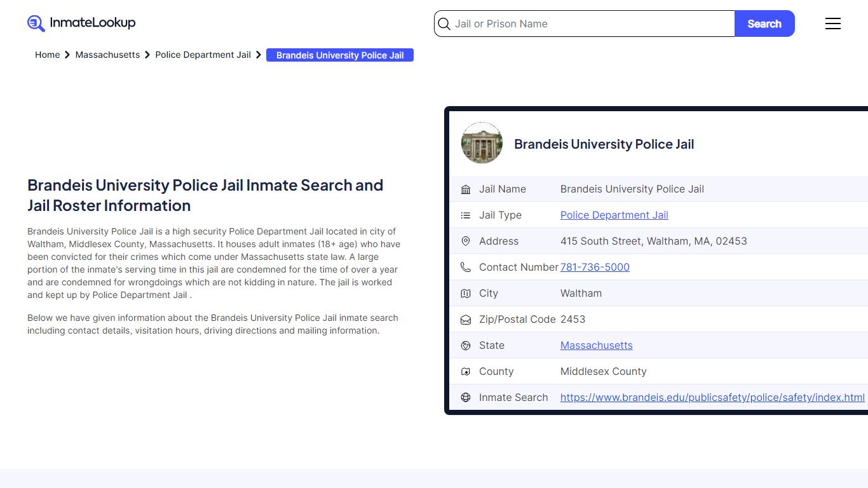Click the search magnifier icon in search box
The image size is (868, 488).
click(x=444, y=24)
